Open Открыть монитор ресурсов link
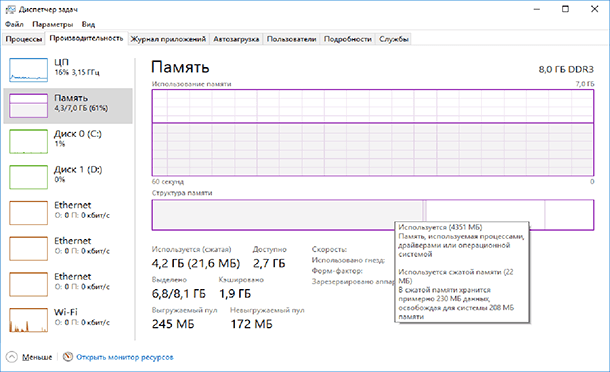610x372 pixels. 124,357
